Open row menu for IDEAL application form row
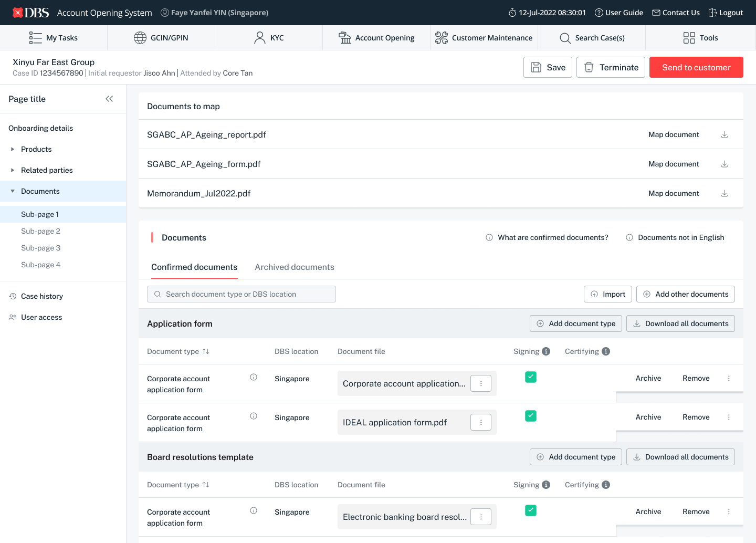 click(x=729, y=417)
